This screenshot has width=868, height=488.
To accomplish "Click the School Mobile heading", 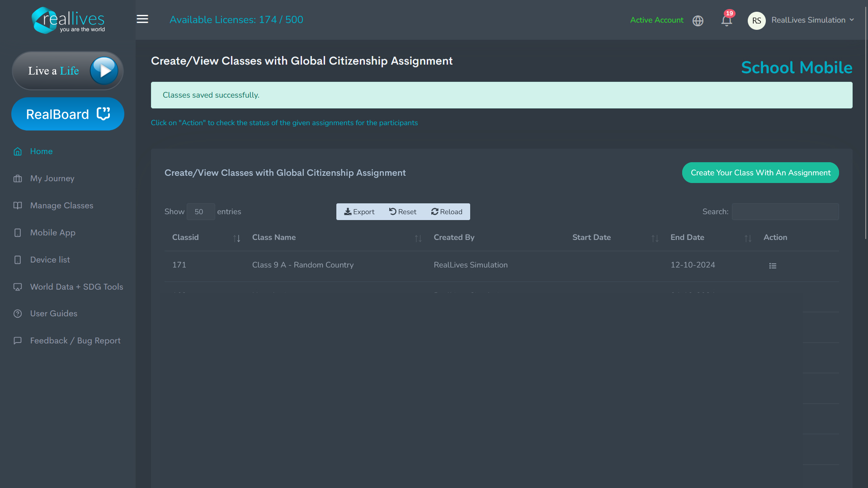I will click(x=797, y=68).
